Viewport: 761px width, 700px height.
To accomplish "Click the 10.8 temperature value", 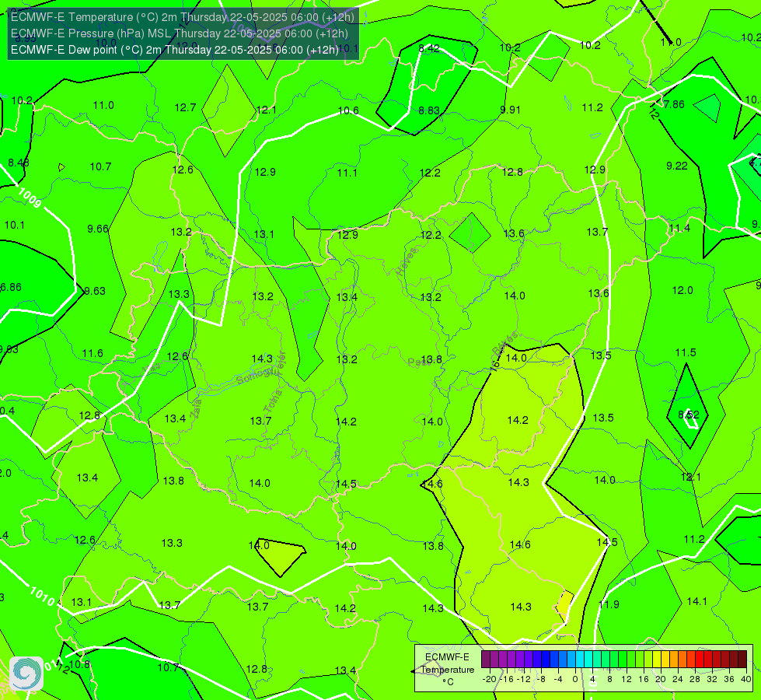I will tap(80, 664).
